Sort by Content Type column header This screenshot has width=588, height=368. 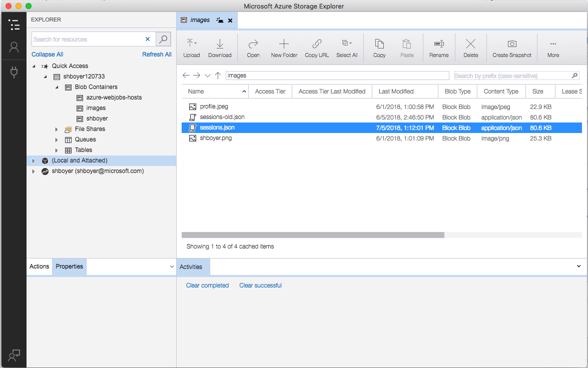[x=501, y=91]
